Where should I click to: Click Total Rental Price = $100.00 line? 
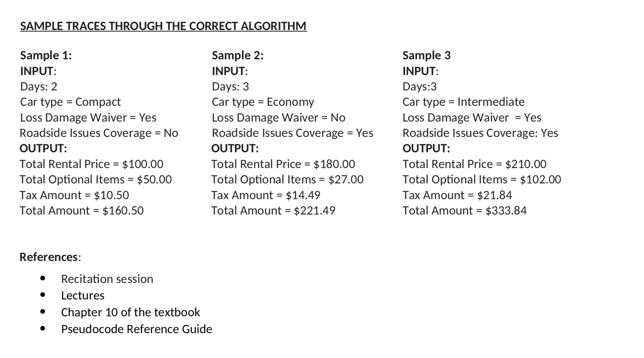[x=91, y=164]
